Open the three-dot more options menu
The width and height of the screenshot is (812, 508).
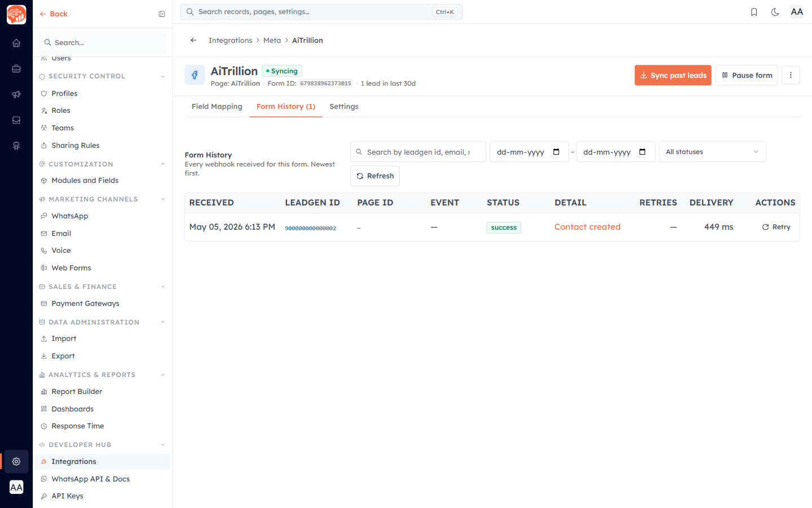coord(791,75)
